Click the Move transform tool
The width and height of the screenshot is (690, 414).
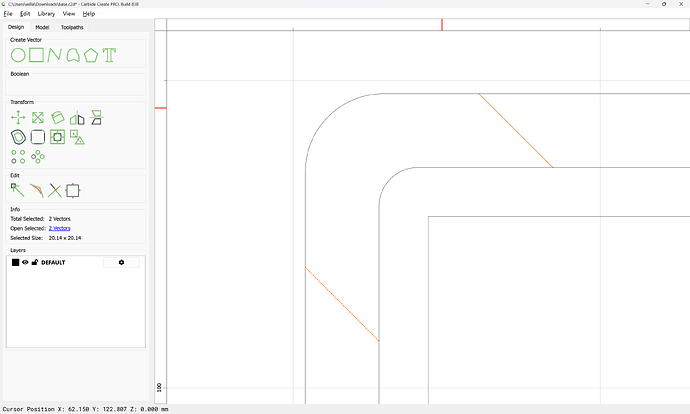18,118
